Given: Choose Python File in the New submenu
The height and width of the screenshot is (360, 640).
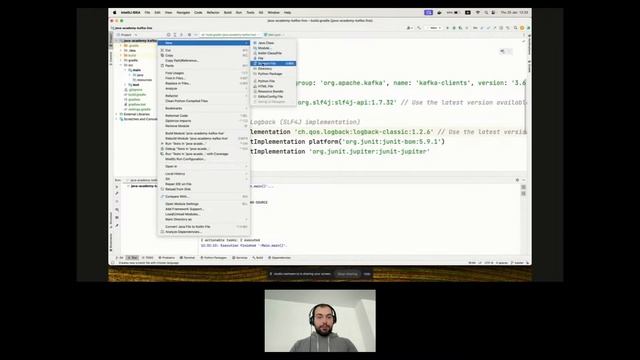Looking at the screenshot, I should click(x=273, y=81).
